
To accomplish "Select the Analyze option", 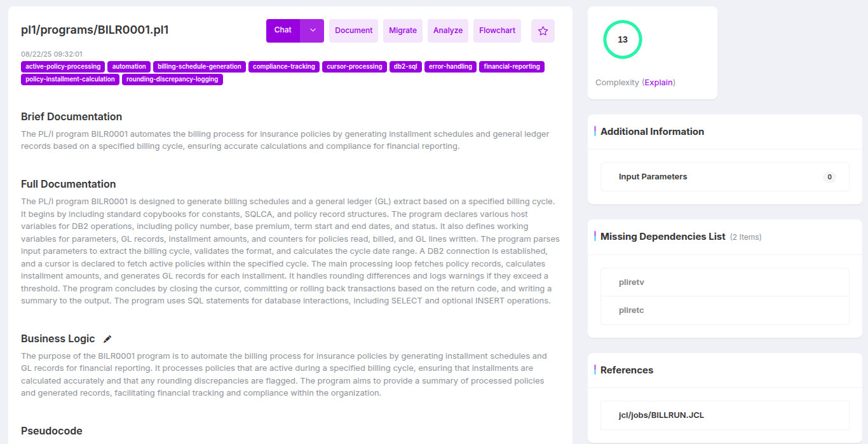I will [x=448, y=31].
